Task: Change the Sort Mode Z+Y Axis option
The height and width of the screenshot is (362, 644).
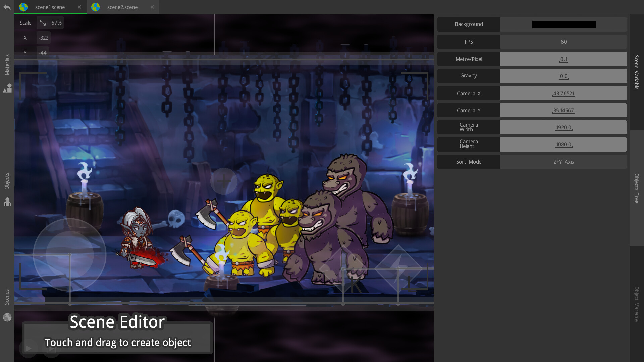Action: pos(563,162)
